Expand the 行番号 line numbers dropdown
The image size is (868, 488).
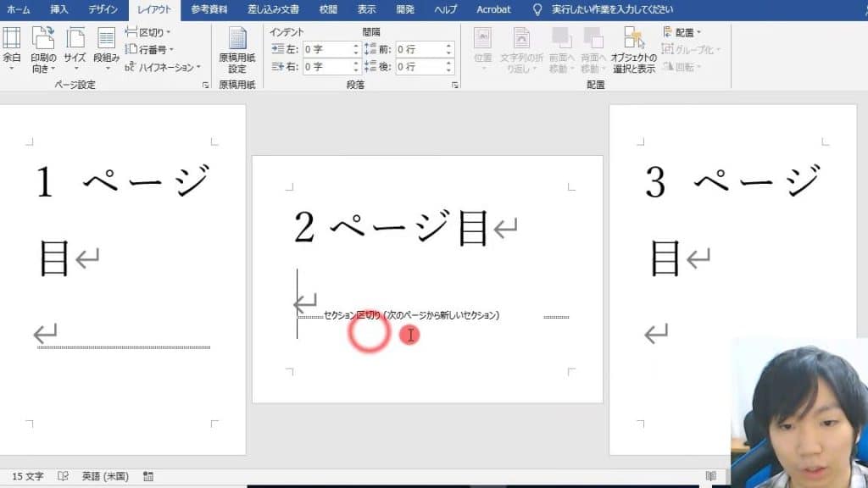(152, 49)
